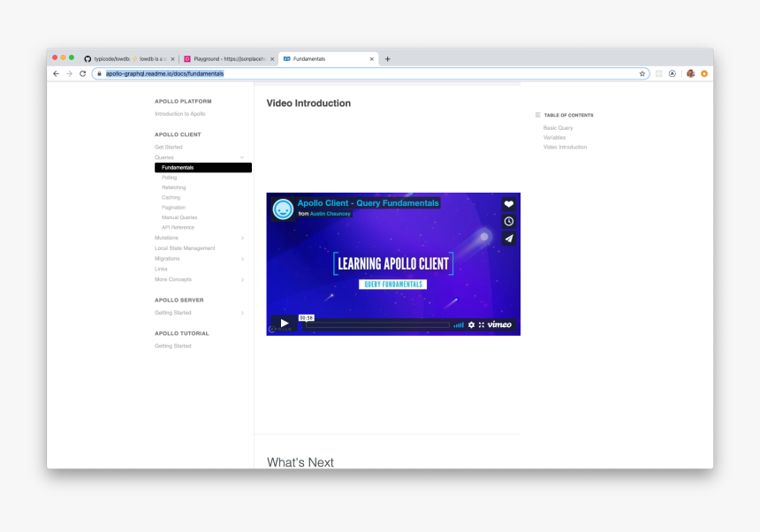
Task: Like the video with heart icon
Action: [508, 204]
